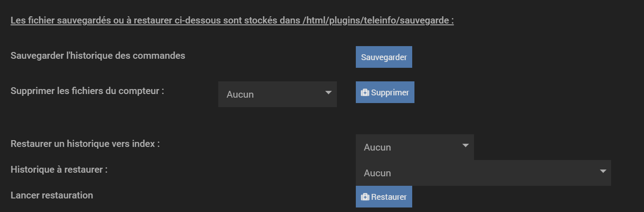
Task: Open the 'Restaurer un historique vers index' dropdown
Action: (414, 147)
